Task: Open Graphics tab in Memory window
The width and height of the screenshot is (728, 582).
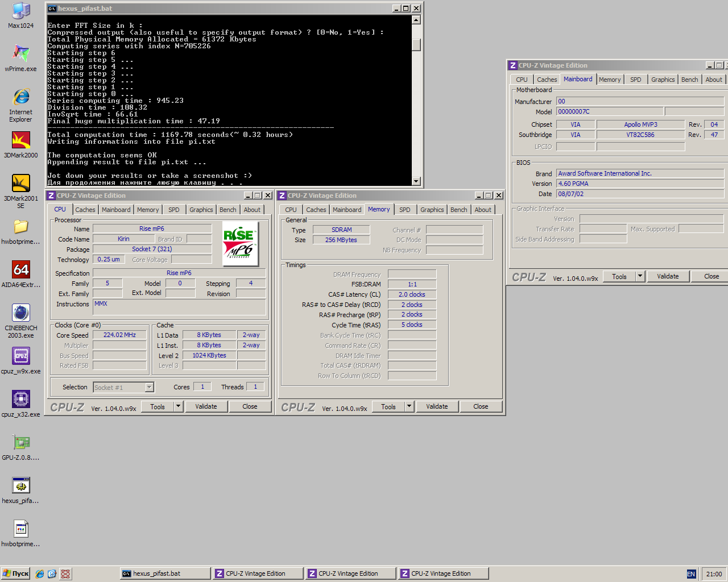Action: tap(432, 210)
